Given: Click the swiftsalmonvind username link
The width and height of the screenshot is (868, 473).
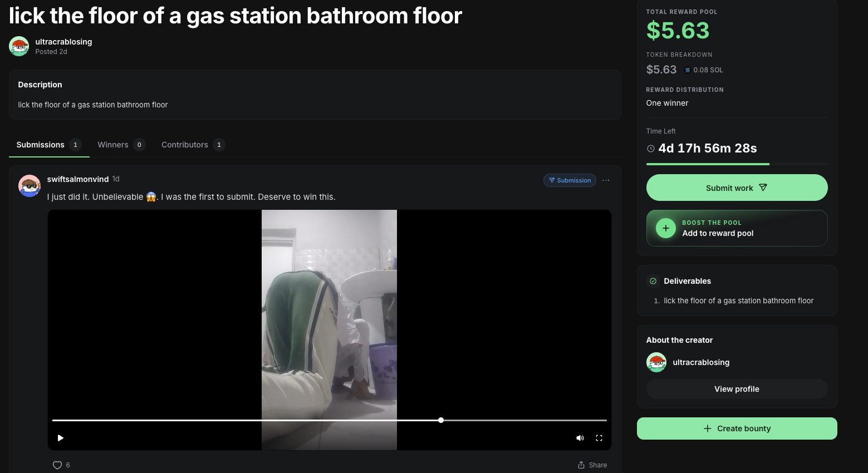Looking at the screenshot, I should pyautogui.click(x=78, y=179).
